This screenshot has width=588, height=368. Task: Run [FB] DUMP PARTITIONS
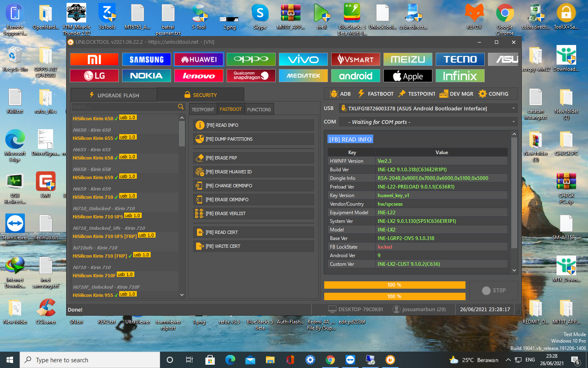tap(254, 139)
